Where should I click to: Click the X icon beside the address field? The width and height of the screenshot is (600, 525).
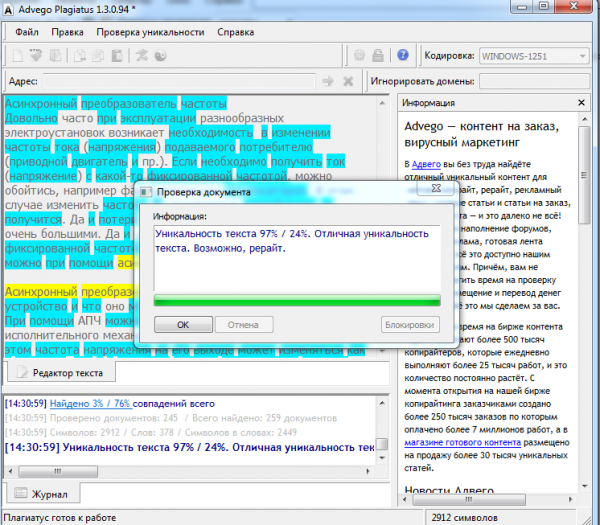348,81
